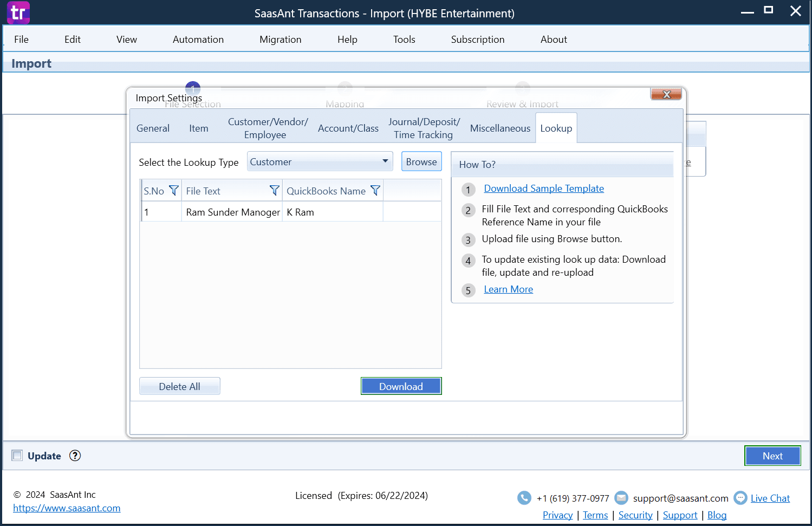Image resolution: width=812 pixels, height=526 pixels.
Task: Open the saasant.com website link
Action: coord(67,508)
